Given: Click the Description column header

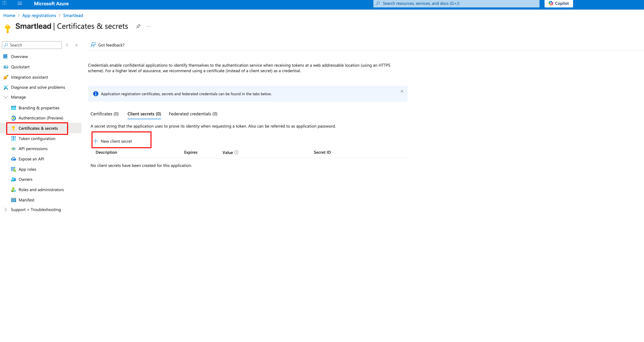Looking at the screenshot, I should coord(106,152).
